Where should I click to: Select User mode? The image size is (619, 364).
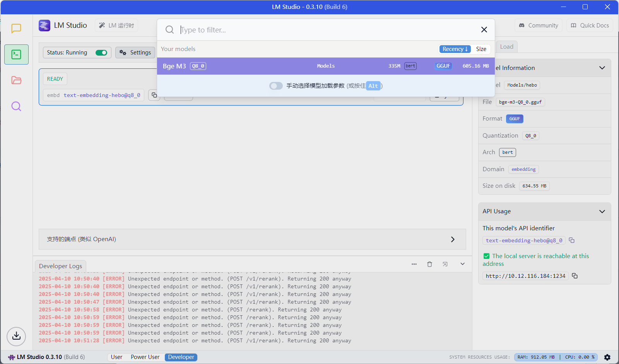click(x=116, y=357)
